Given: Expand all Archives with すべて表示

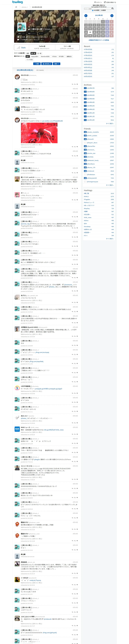Looking at the screenshot, I should 110,124.
